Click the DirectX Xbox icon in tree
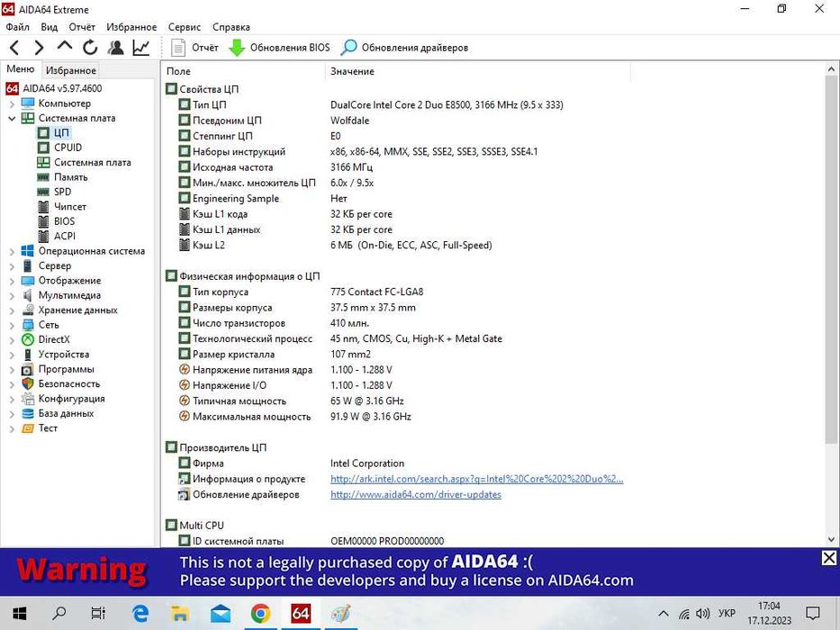Image resolution: width=840 pixels, height=630 pixels. [x=28, y=339]
